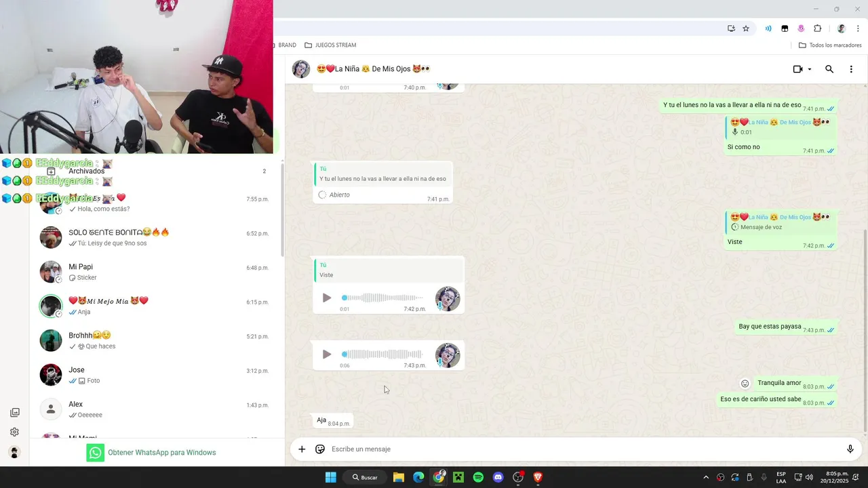This screenshot has height=488, width=868.
Task: Click the black two-eyed extension icon in toolbar
Action: [785, 28]
